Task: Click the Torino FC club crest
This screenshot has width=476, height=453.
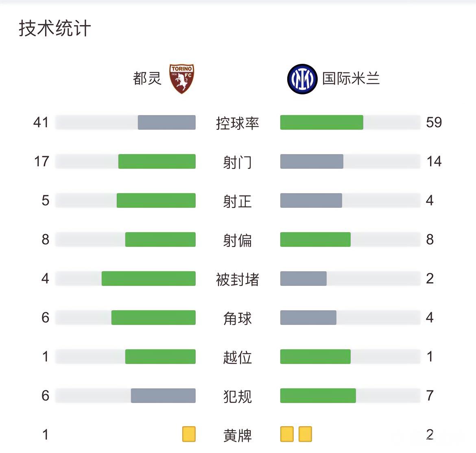Action: (181, 78)
